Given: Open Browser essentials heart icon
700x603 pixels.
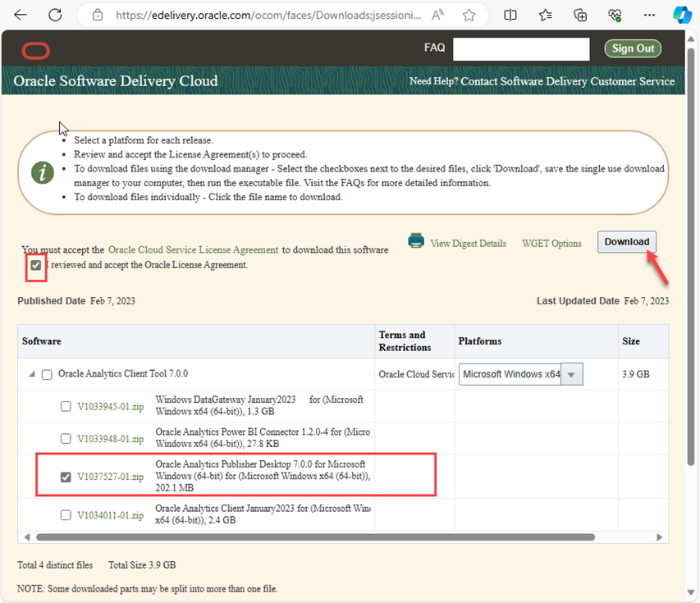Looking at the screenshot, I should [615, 15].
